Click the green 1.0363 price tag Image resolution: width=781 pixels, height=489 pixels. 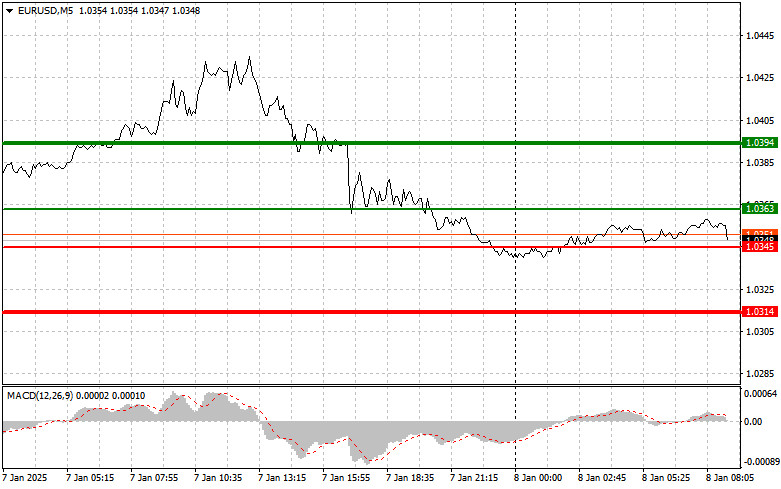click(x=759, y=208)
